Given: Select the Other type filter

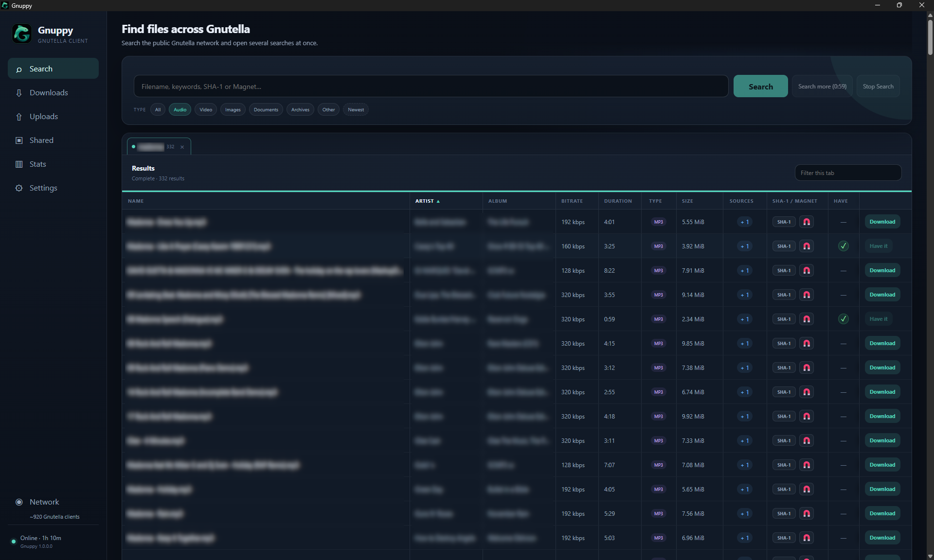Looking at the screenshot, I should point(328,109).
